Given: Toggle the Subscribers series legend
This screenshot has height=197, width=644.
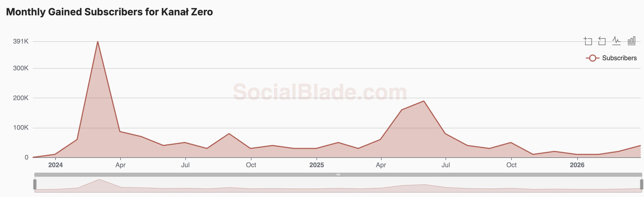Looking at the screenshot, I should pyautogui.click(x=611, y=58).
